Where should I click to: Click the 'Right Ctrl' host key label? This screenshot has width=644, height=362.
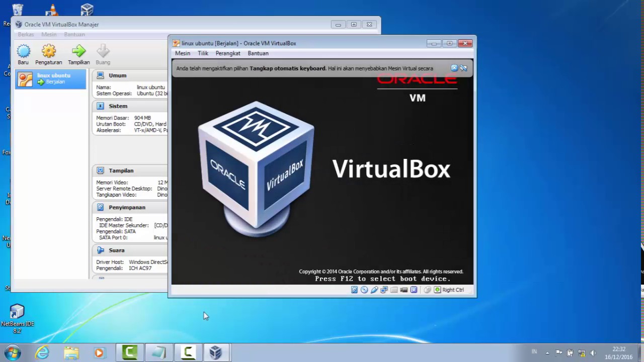(x=453, y=290)
